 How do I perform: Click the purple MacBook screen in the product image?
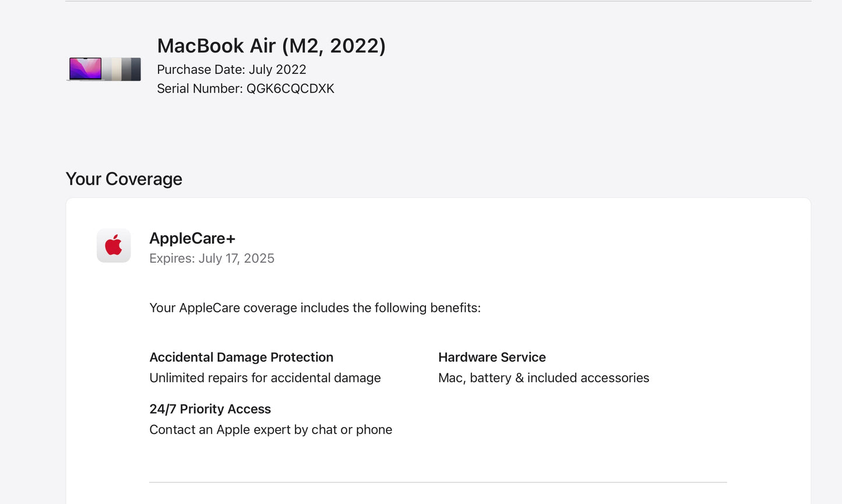pos(85,68)
